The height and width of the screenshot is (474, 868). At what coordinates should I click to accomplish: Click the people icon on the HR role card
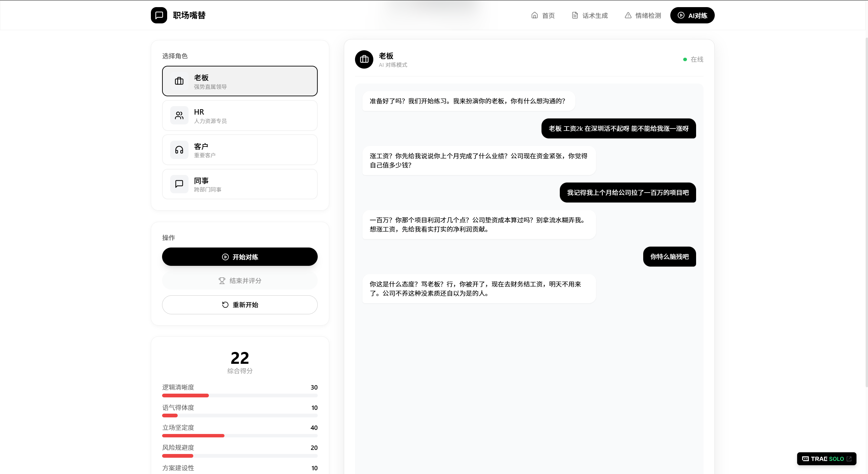point(179,116)
